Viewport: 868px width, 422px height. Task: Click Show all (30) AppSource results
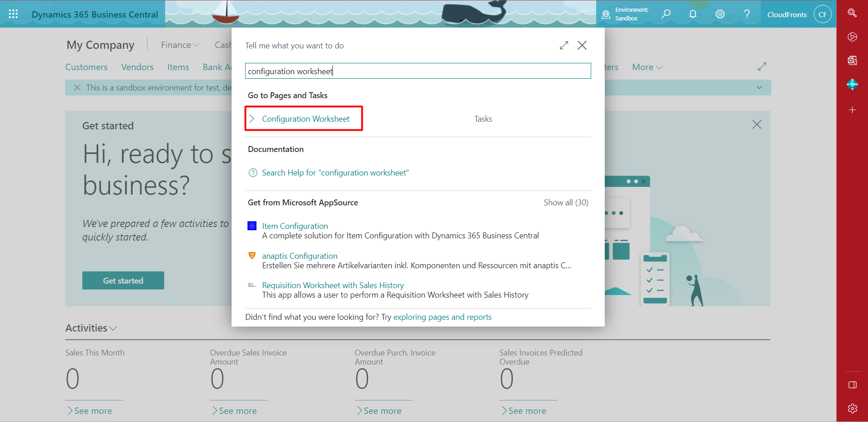coord(565,203)
